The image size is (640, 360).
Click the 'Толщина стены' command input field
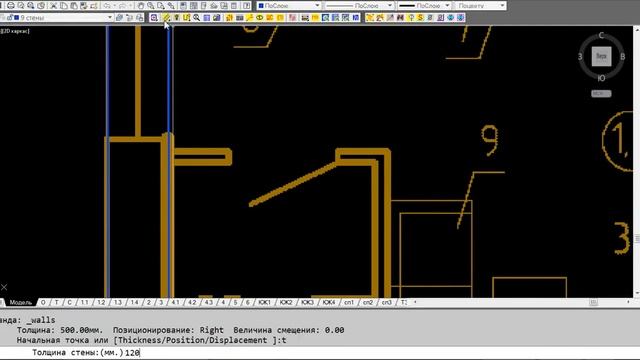coord(320,353)
